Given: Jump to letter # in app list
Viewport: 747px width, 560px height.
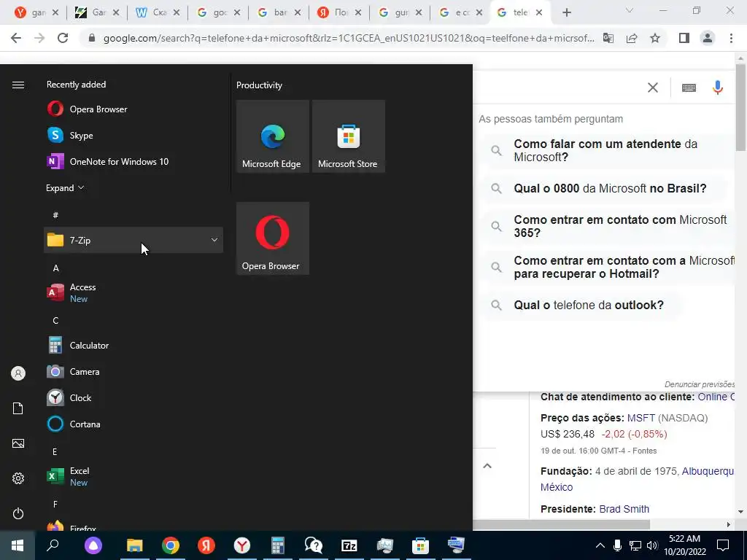Looking at the screenshot, I should click(55, 215).
